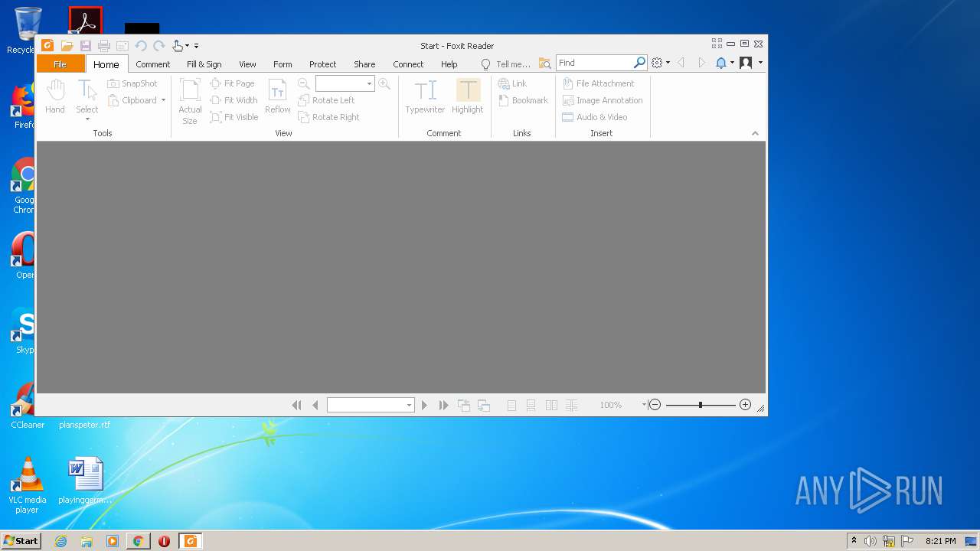Enable Reflow view
Image resolution: width=980 pixels, height=551 pixels.
[278, 96]
